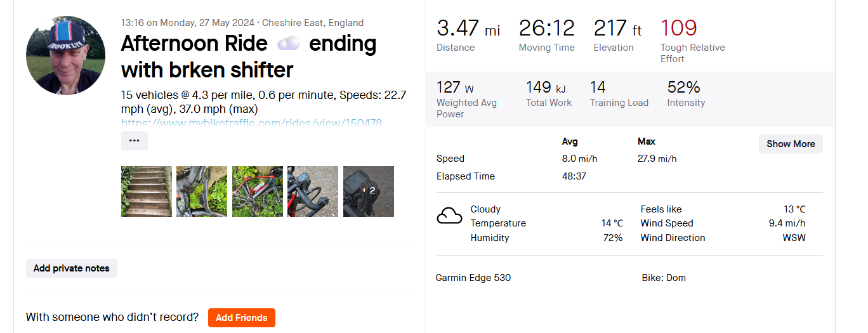Viewport: 868px width, 333px height.
Task: Click the Weighted Avg Power stat
Action: point(467,100)
